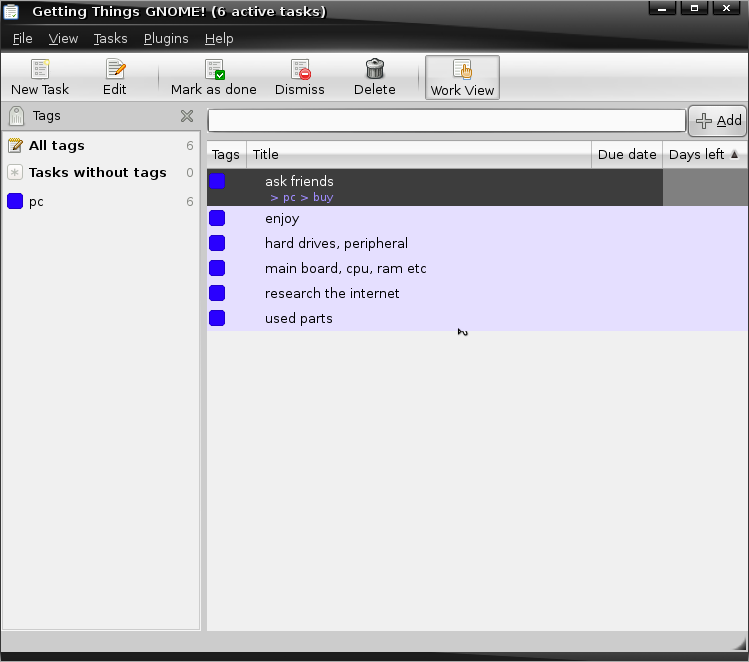Click the application icon in title bar
The image size is (749, 662).
[x=11, y=12]
